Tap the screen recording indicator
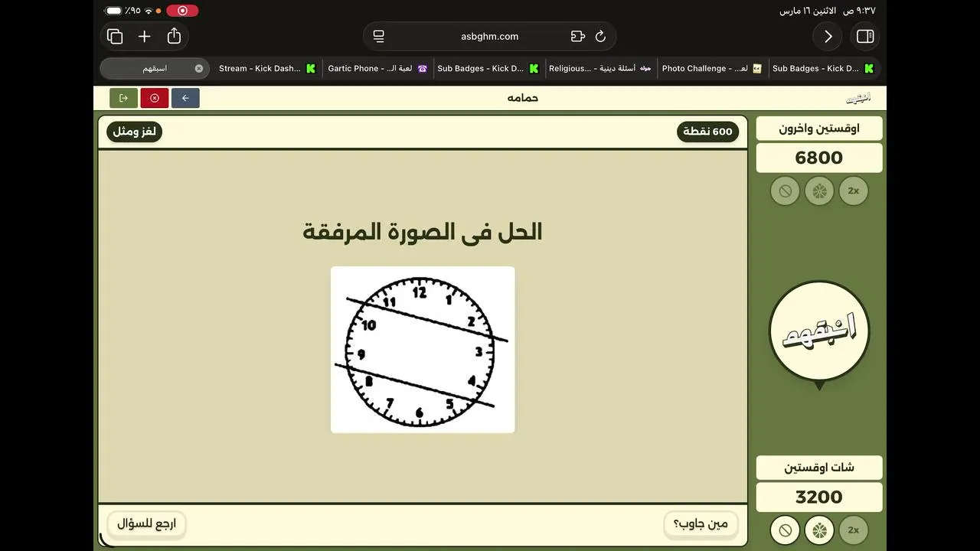The width and height of the screenshot is (980, 551). coord(182,11)
